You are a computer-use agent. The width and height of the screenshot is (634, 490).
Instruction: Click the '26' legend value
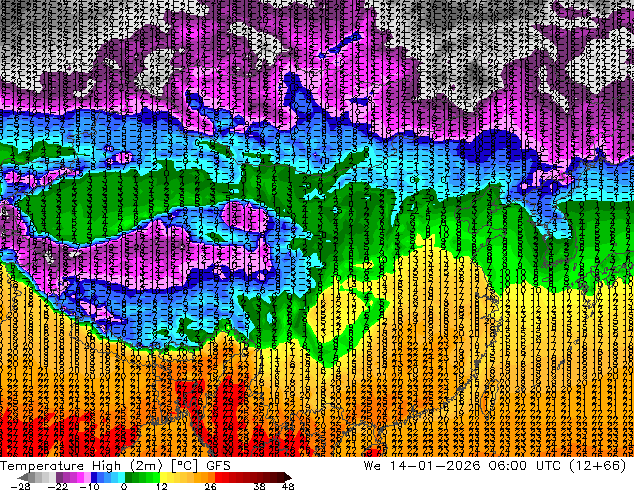point(210,486)
